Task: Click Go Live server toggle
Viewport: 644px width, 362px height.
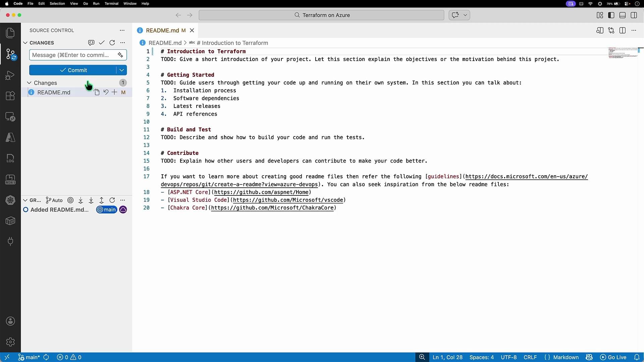Action: tap(613, 357)
